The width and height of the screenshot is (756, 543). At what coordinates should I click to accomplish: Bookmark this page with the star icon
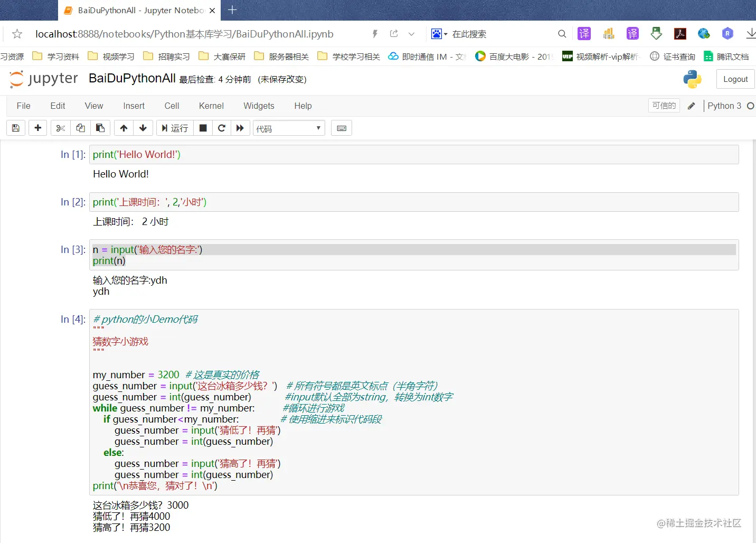(x=17, y=34)
